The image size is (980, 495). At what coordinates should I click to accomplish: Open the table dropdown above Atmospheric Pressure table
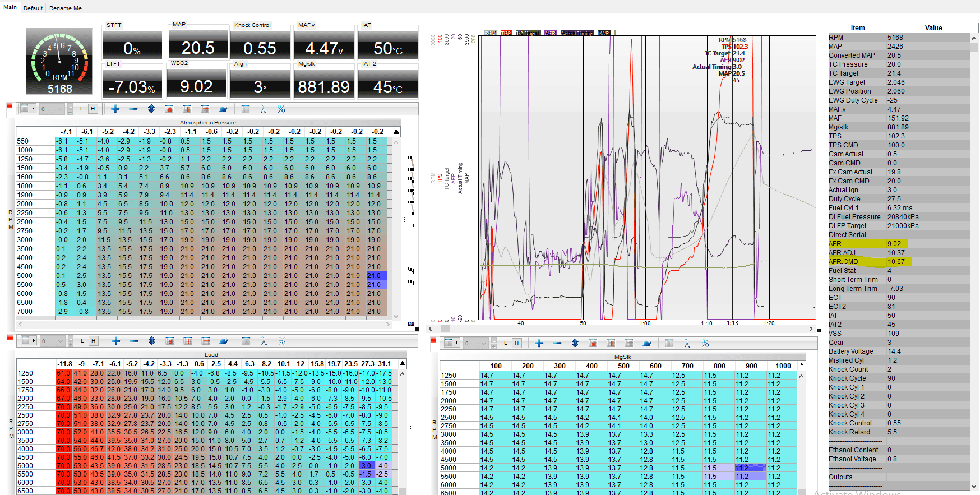pyautogui.click(x=28, y=109)
